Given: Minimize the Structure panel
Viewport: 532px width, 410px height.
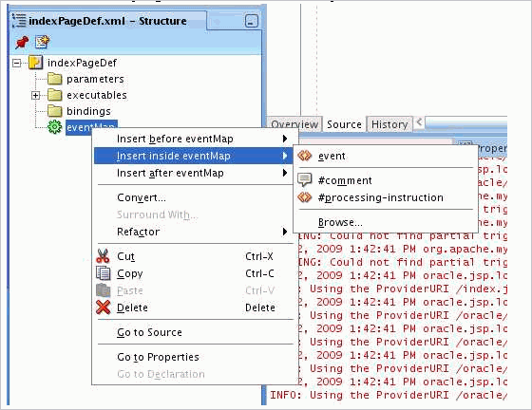Looking at the screenshot, I should [x=252, y=21].
